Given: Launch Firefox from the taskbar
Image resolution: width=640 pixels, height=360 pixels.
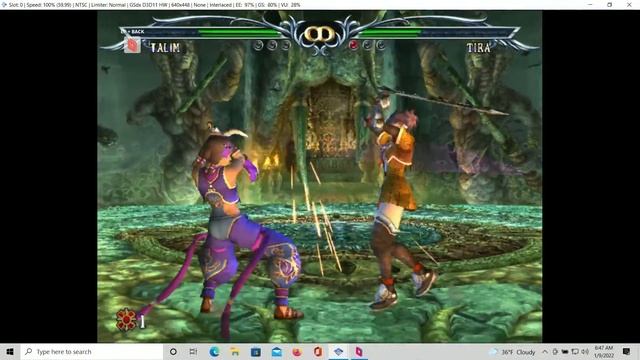Looking at the screenshot, I should click(297, 351).
